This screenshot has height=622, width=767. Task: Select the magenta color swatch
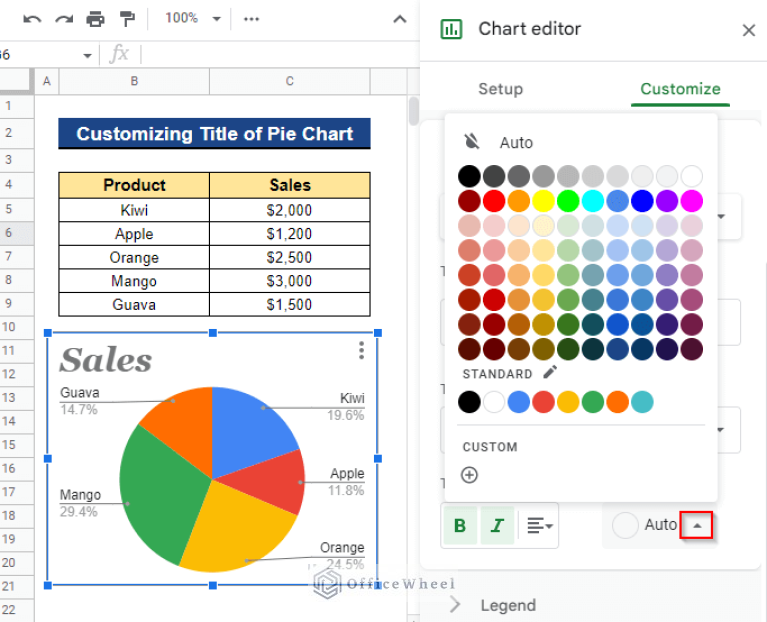[x=692, y=201]
